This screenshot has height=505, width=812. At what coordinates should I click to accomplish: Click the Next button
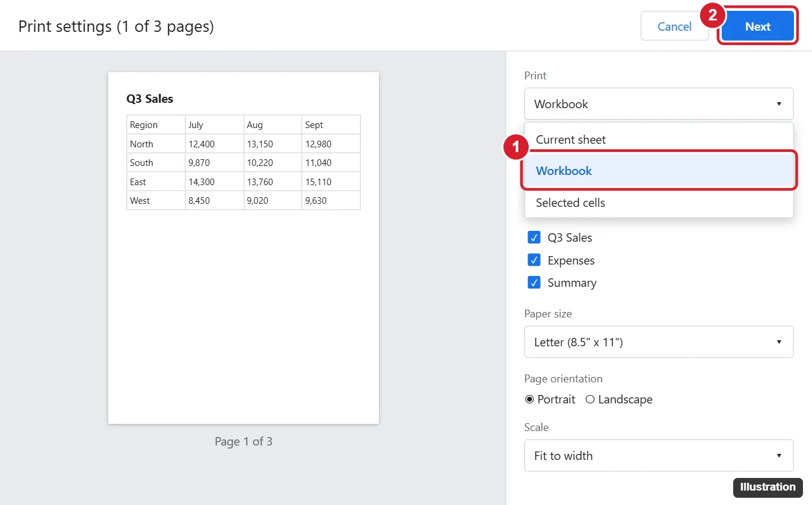pos(758,26)
